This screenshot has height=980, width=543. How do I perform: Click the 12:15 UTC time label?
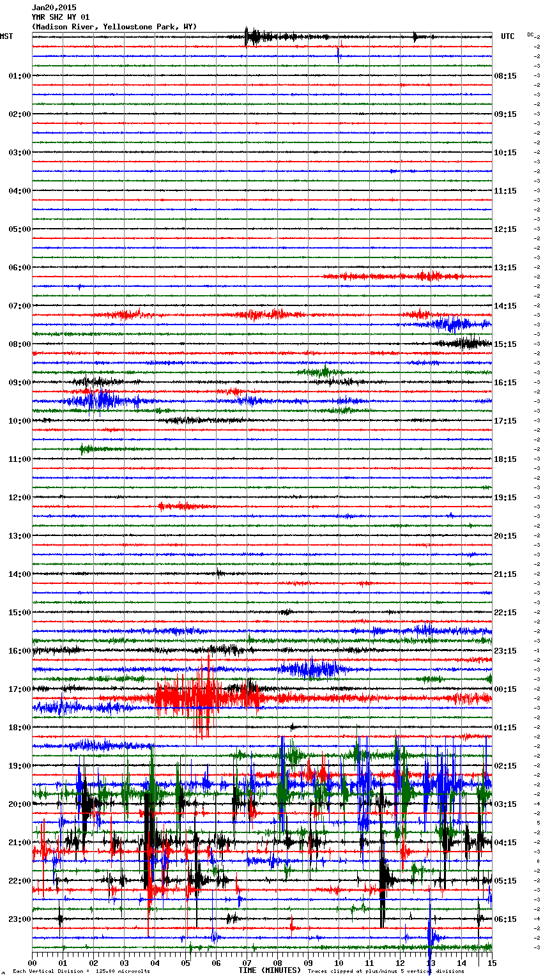coord(505,229)
